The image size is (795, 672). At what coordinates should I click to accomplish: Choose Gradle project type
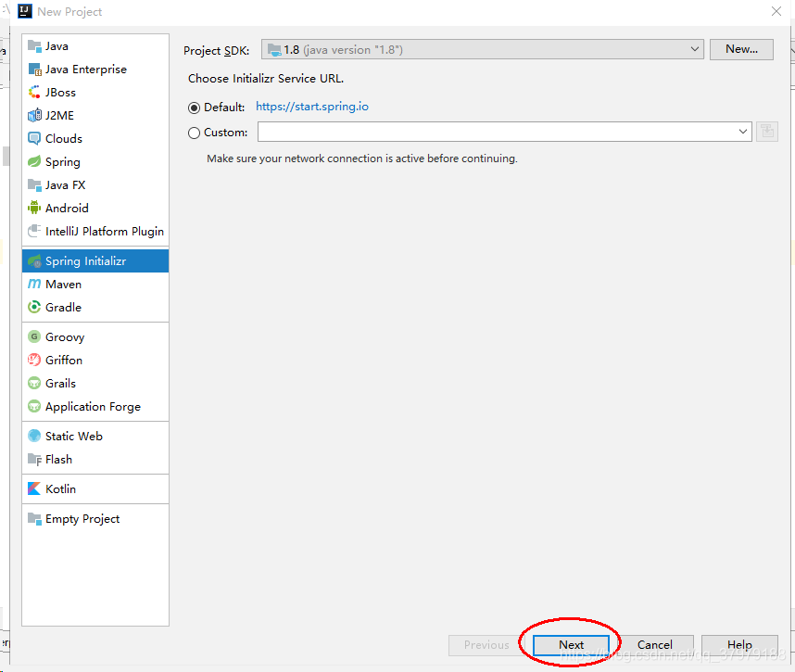point(95,307)
